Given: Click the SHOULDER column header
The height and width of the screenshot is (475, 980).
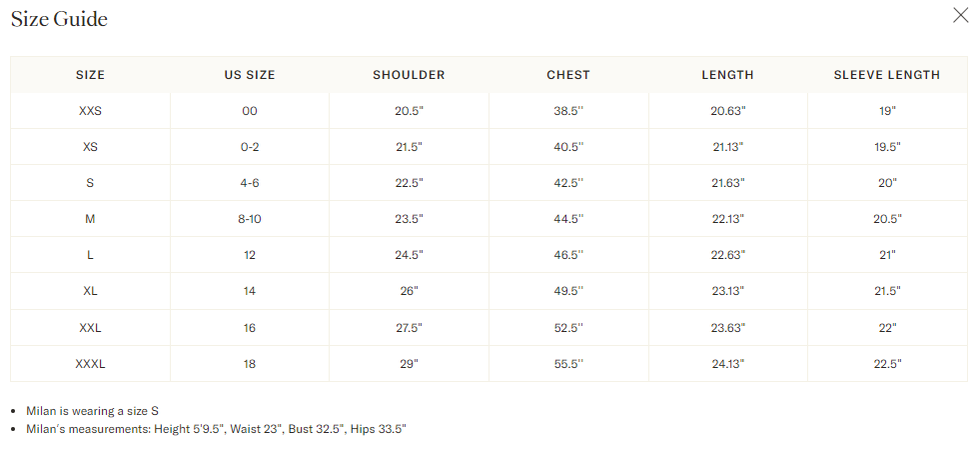Looking at the screenshot, I should point(409,75).
